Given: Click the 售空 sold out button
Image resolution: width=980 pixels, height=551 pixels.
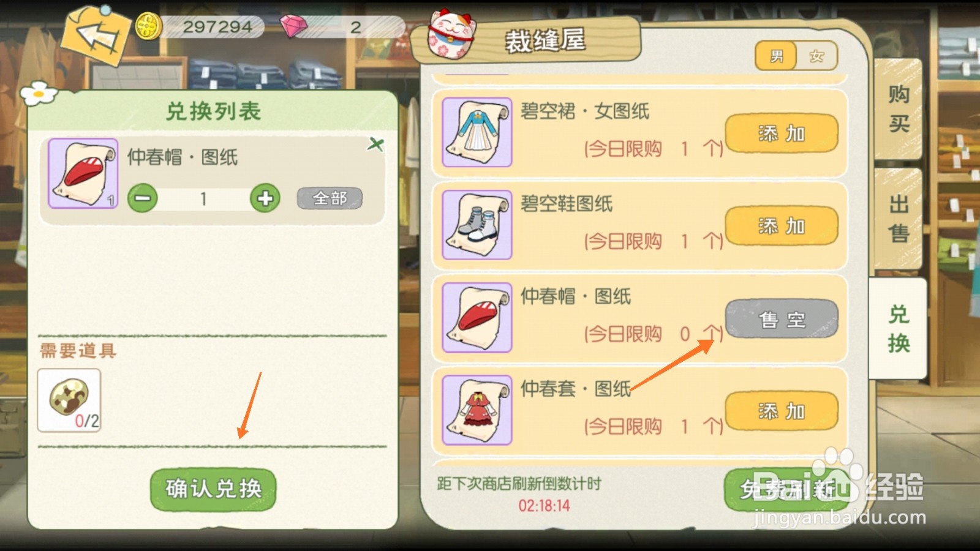Looking at the screenshot, I should coord(782,319).
